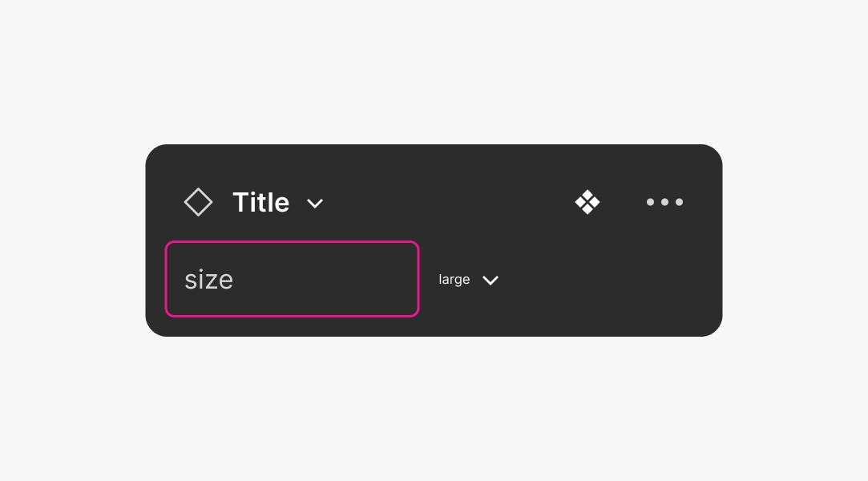
Task: Click the Title heading text
Action: [260, 202]
